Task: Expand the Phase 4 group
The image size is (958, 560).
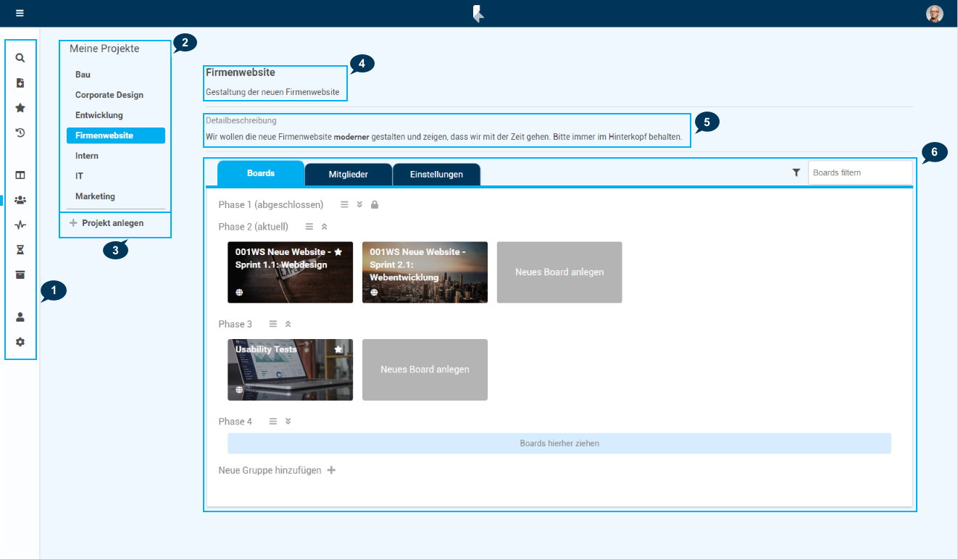Action: tap(288, 421)
